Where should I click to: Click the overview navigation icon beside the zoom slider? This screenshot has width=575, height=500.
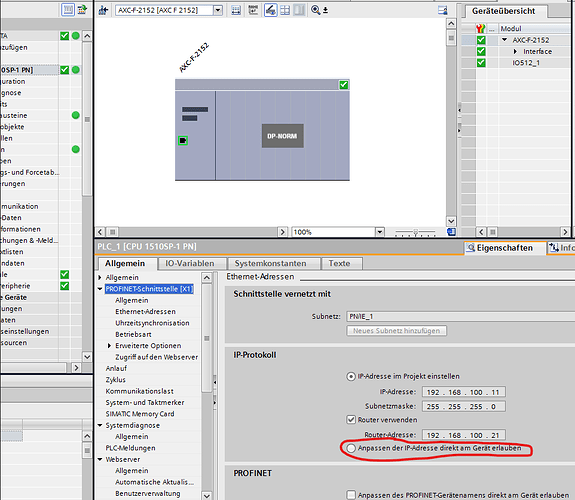point(451,232)
